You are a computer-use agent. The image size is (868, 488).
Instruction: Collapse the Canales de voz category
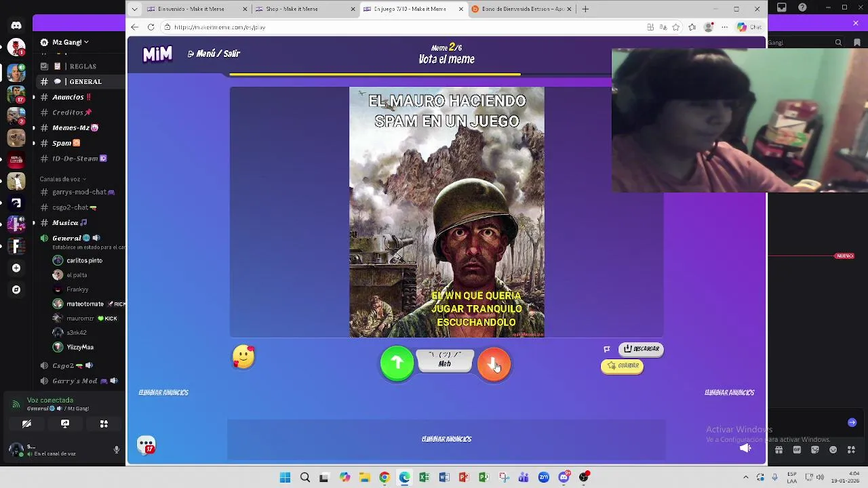point(62,179)
